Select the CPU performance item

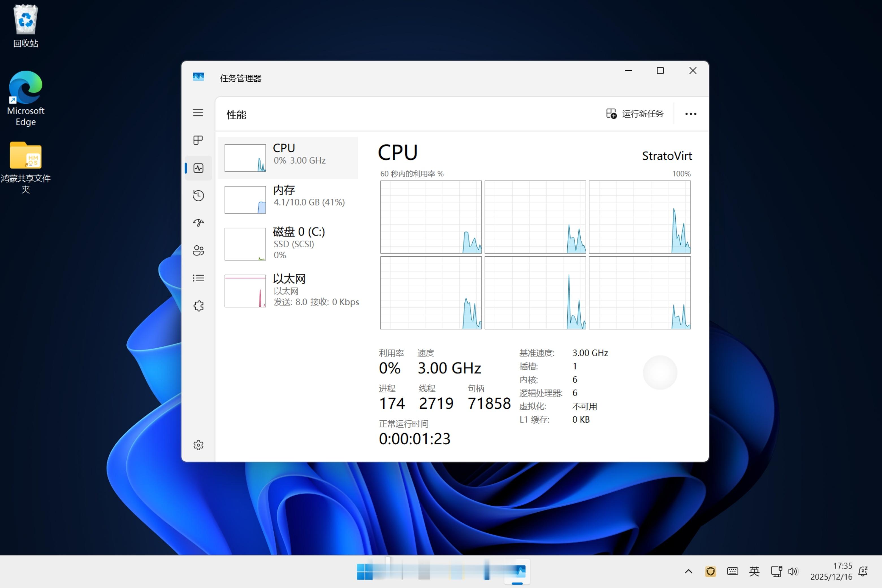287,157
